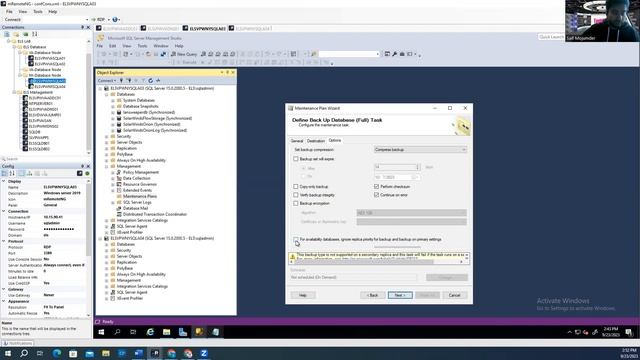Open mRemoteNG View menu
The image size is (640, 360).
coord(23,12)
